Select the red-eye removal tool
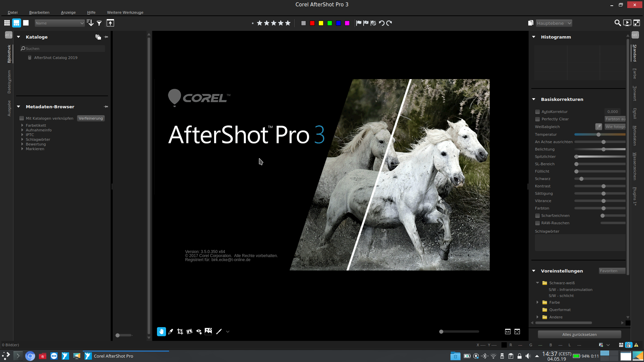This screenshot has width=644, height=362. tap(199, 331)
